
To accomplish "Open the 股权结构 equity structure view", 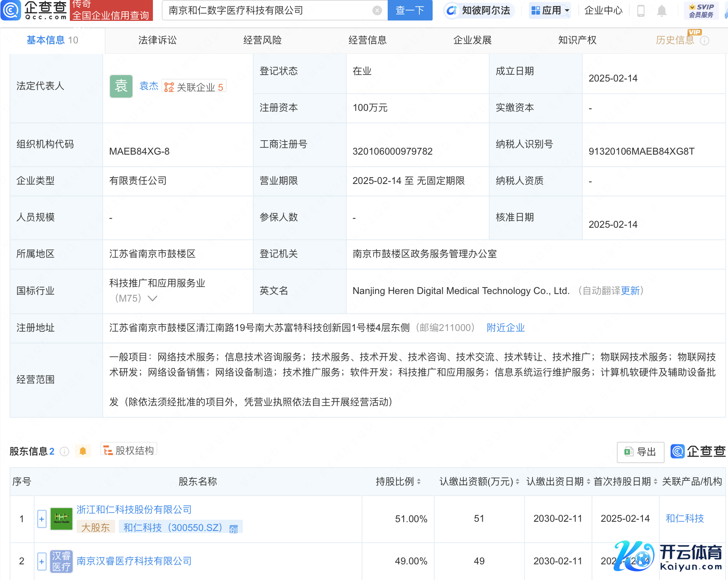I will [129, 451].
